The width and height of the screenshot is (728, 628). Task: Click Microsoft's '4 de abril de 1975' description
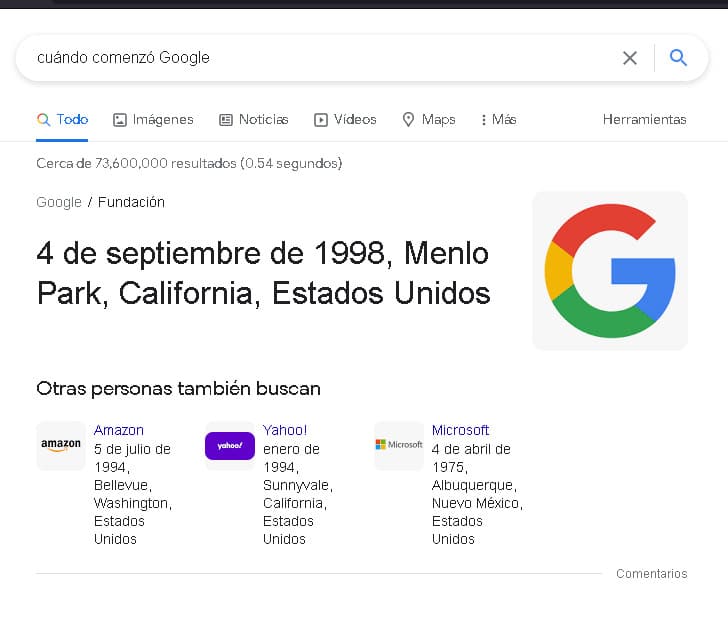pos(471,458)
